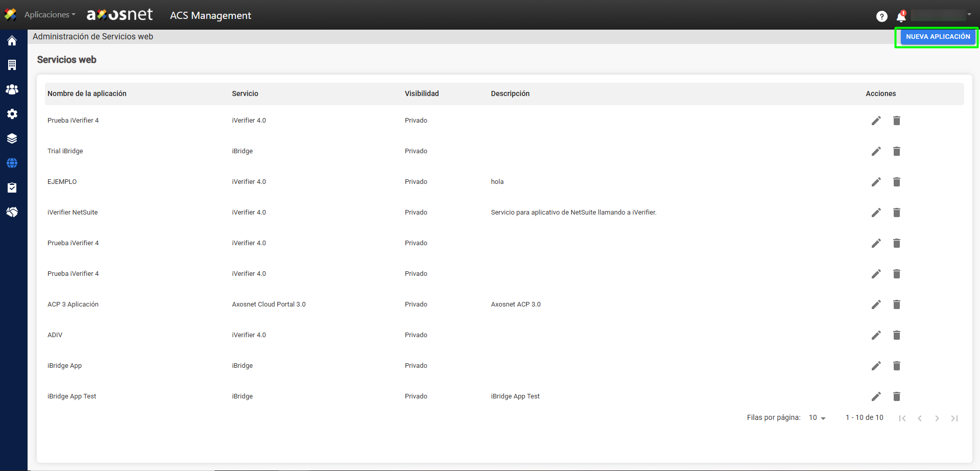Open the help question mark icon
Viewport: 980px width, 471px height.
coord(881,16)
